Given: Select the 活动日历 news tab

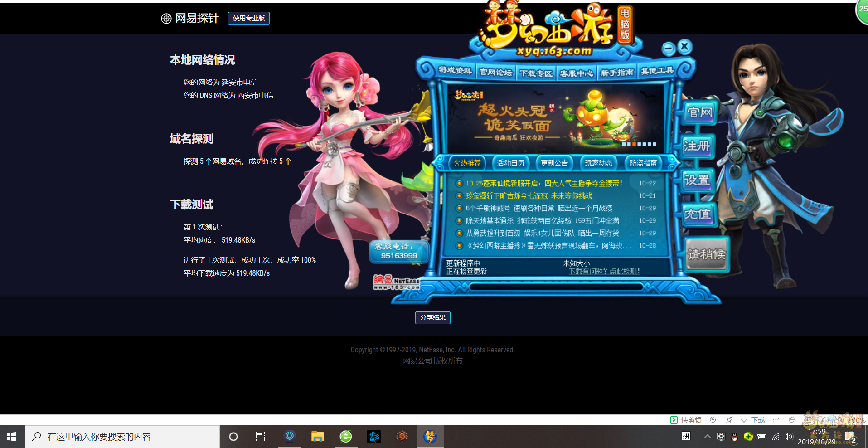Looking at the screenshot, I should click(511, 163).
